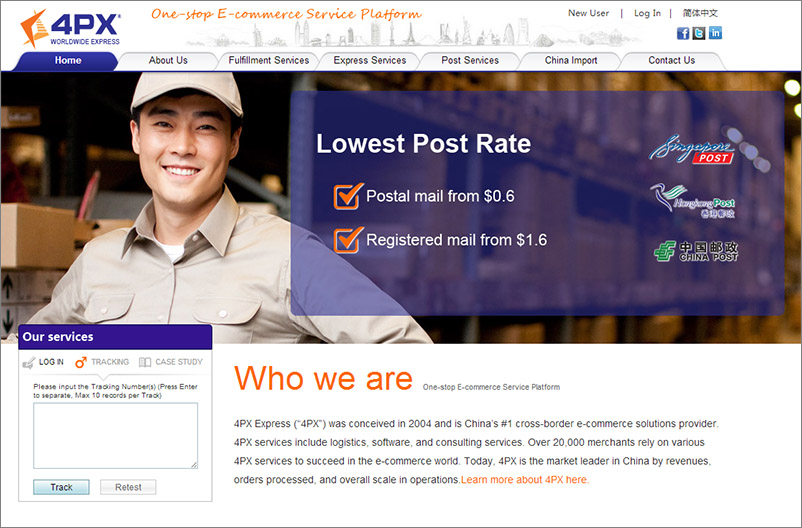Open the CASE STUDY tab
802x528 pixels.
(x=171, y=362)
